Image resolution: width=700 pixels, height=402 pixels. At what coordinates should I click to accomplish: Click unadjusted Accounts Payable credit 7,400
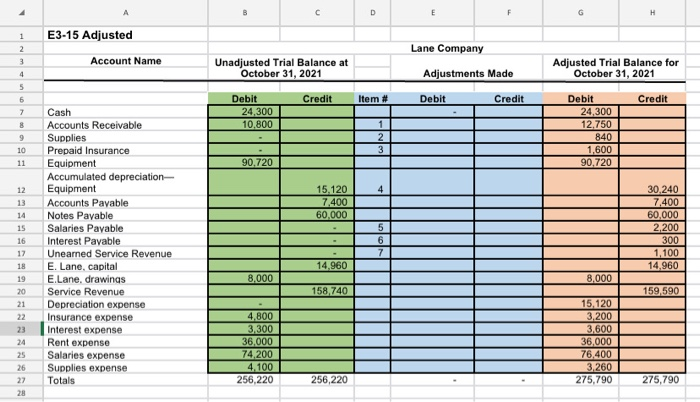click(317, 202)
